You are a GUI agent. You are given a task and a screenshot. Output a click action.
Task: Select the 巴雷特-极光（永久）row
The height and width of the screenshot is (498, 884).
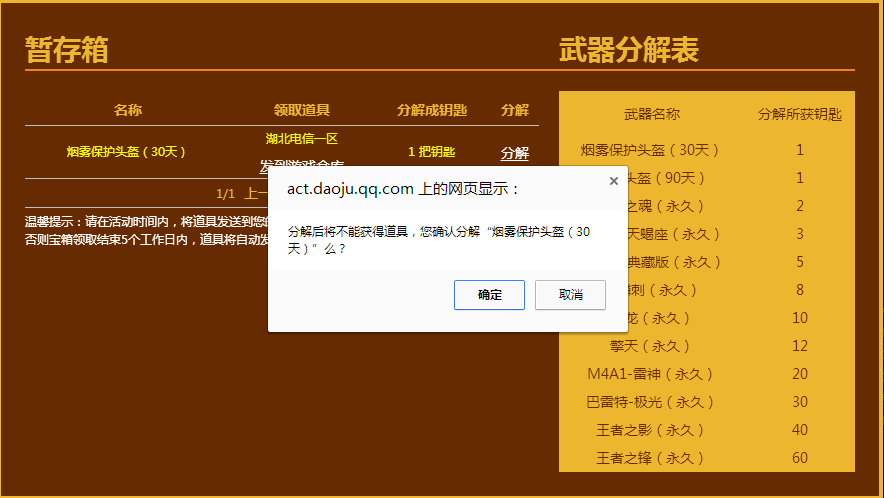(x=707, y=402)
